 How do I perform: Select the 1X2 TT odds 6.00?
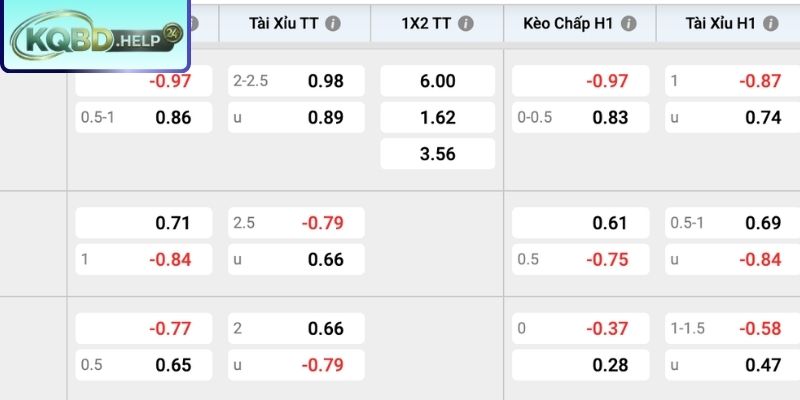(438, 81)
